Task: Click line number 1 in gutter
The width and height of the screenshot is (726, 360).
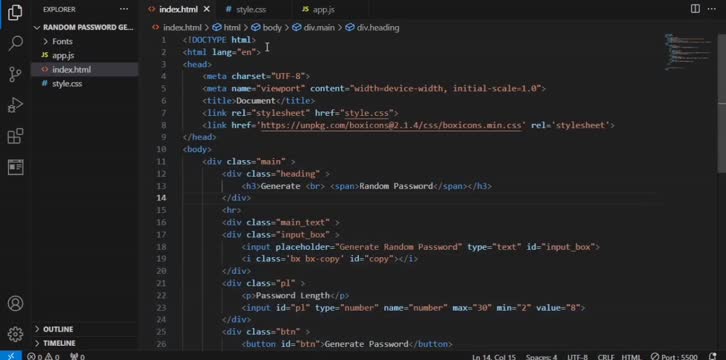Action: 163,40
